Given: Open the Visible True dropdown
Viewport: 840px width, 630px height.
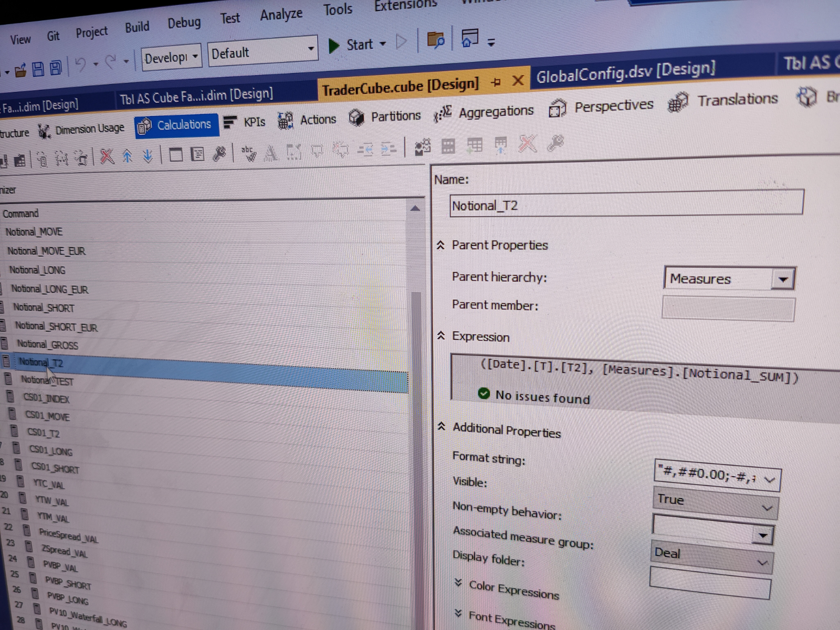Looking at the screenshot, I should pyautogui.click(x=767, y=508).
